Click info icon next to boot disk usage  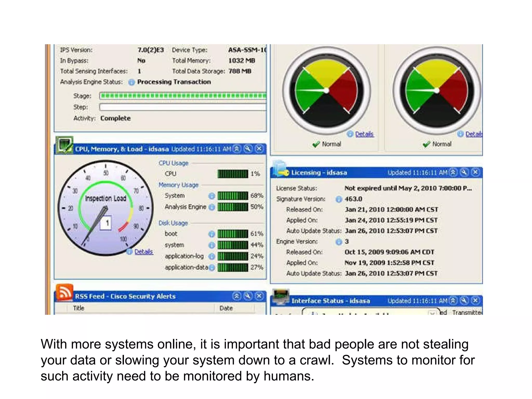212,234
